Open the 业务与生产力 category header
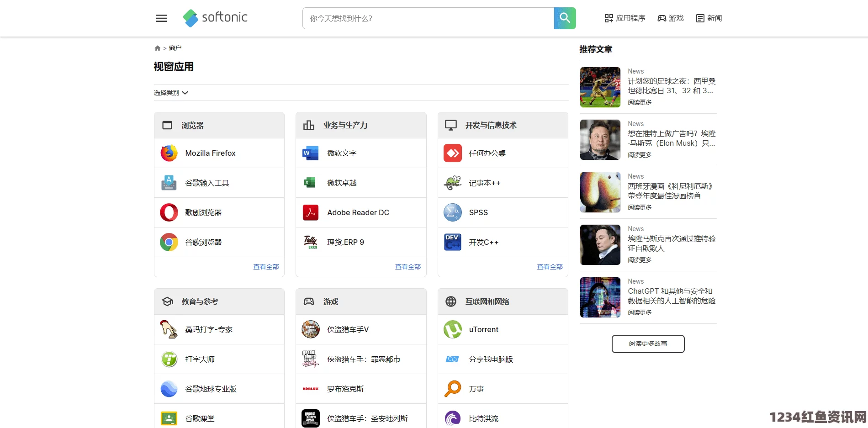 click(361, 125)
